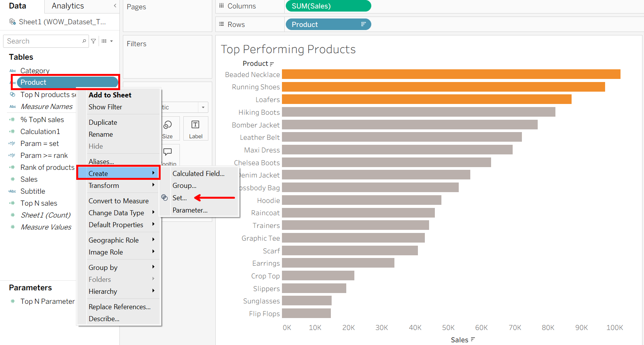Click in the Search fields box
This screenshot has width=644, height=345.
coord(42,41)
